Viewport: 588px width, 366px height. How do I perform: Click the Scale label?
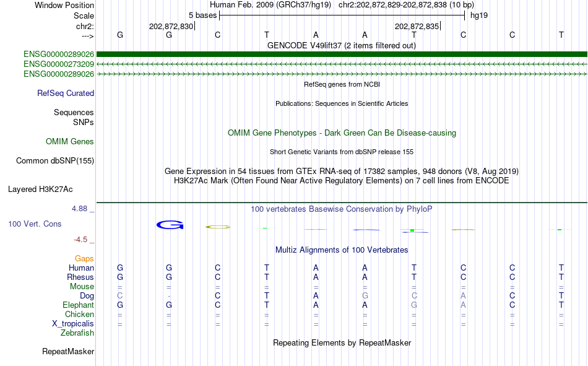click(84, 15)
